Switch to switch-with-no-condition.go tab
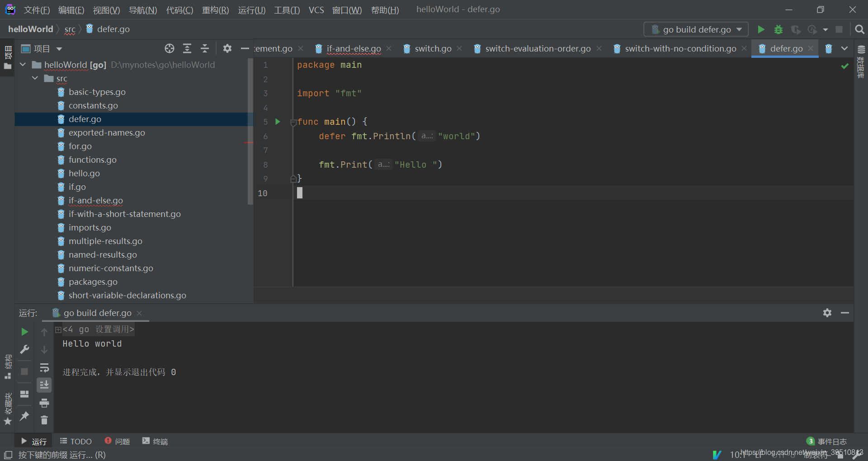Viewport: 868px width, 461px height. 680,48
